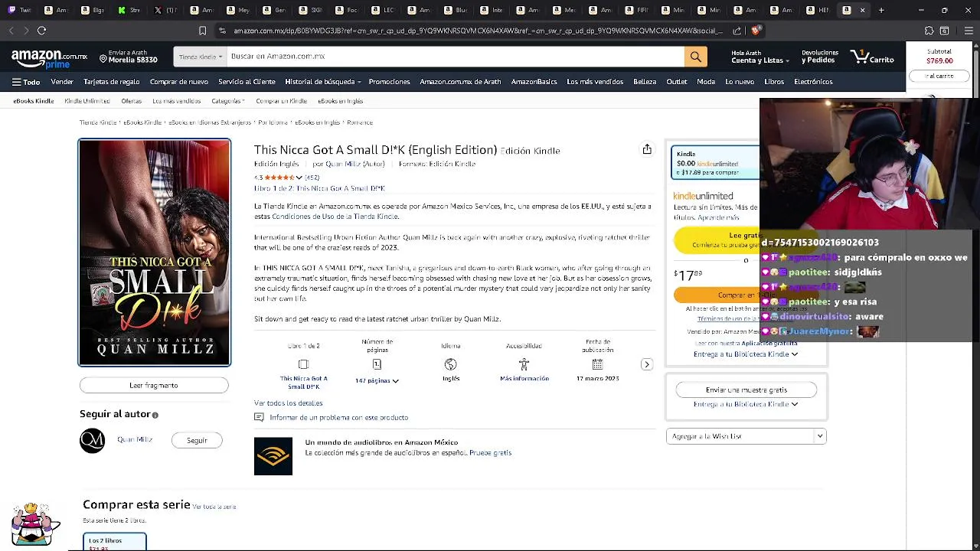Click the Buscar en Amazon.com.mx field
The width and height of the screenshot is (980, 551).
(x=456, y=57)
